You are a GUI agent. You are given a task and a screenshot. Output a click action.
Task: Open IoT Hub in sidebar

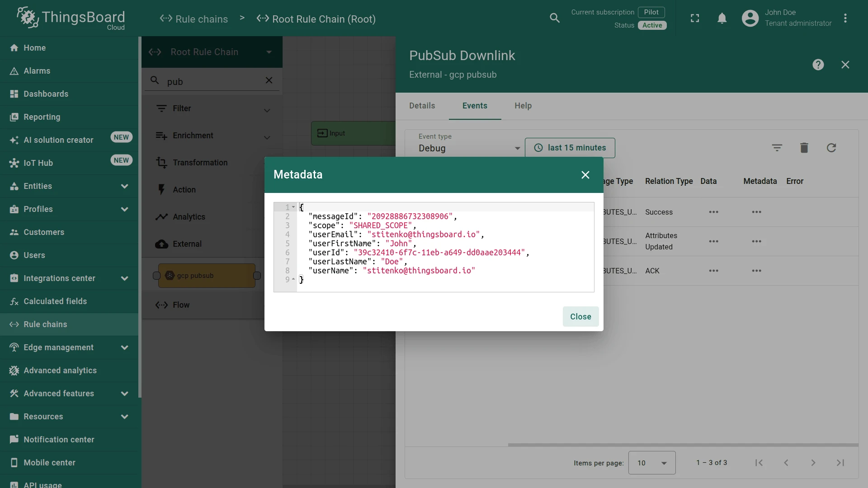(69, 163)
